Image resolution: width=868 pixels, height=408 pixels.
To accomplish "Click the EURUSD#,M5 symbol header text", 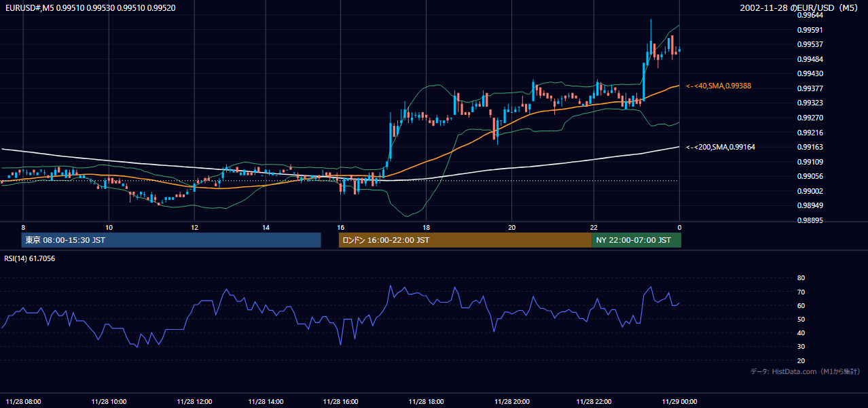I will (89, 7).
